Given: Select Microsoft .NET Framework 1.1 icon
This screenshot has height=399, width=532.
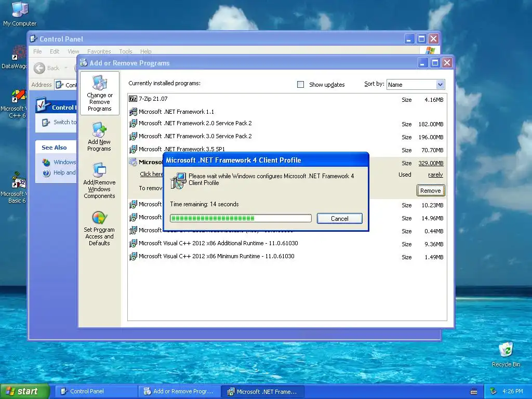Looking at the screenshot, I should click(x=133, y=112).
